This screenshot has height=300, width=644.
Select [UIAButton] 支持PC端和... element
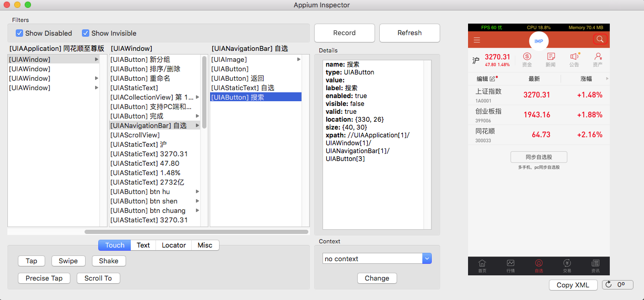(155, 106)
